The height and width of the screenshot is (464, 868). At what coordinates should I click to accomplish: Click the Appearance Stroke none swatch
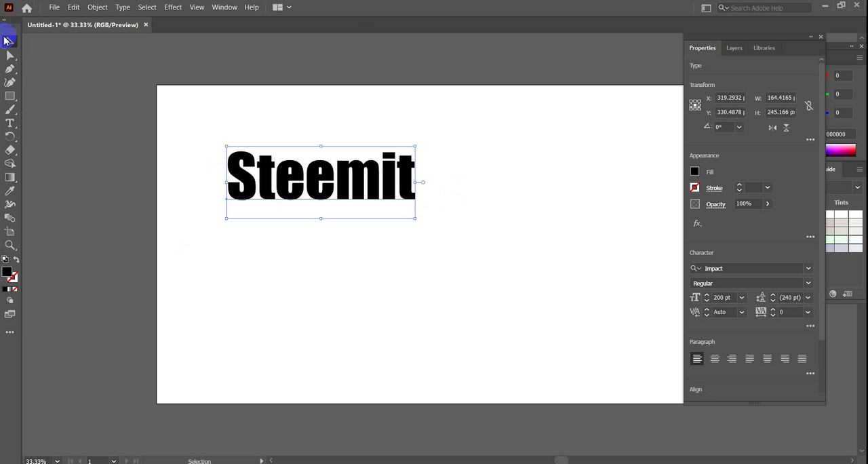click(694, 187)
